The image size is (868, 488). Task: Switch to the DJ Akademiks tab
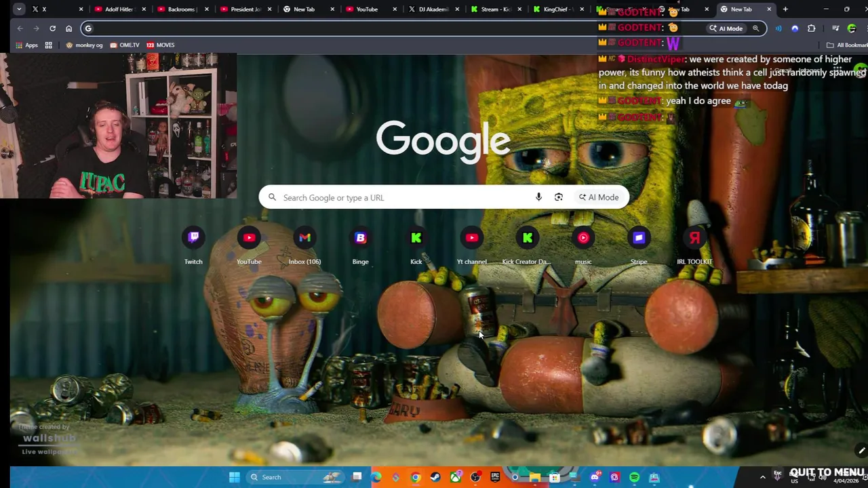click(433, 9)
